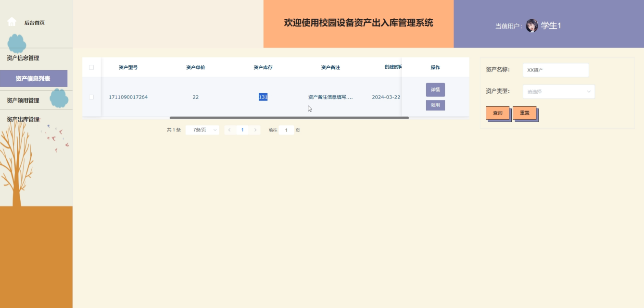The height and width of the screenshot is (308, 644).
Task: Click the 欢迎使用校园设备资产出入库管理系统 title
Action: (358, 23)
